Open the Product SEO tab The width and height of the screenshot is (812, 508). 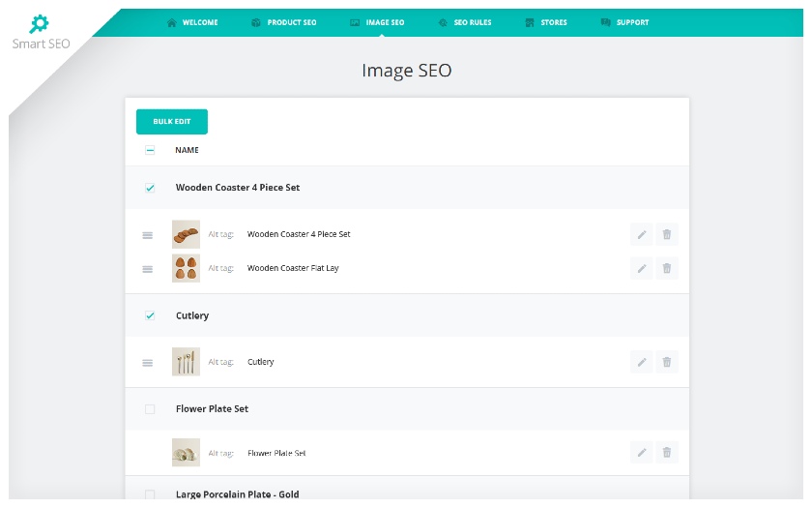coord(284,23)
